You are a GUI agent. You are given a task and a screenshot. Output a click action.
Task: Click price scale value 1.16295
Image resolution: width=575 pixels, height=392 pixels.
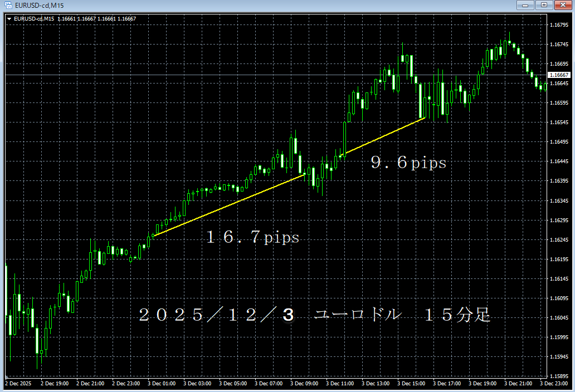click(559, 220)
